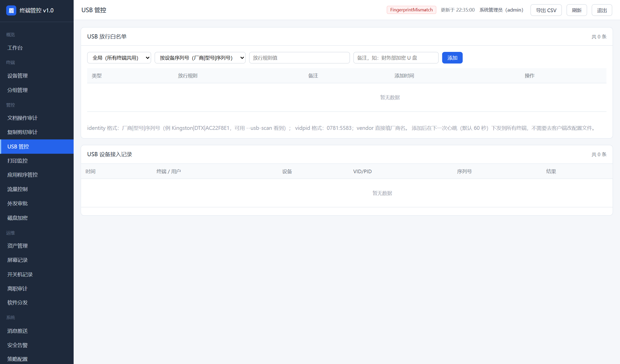Image resolution: width=620 pixels, height=364 pixels.
Task: Open 屏幕记录 in the sidebar
Action: [x=37, y=260]
